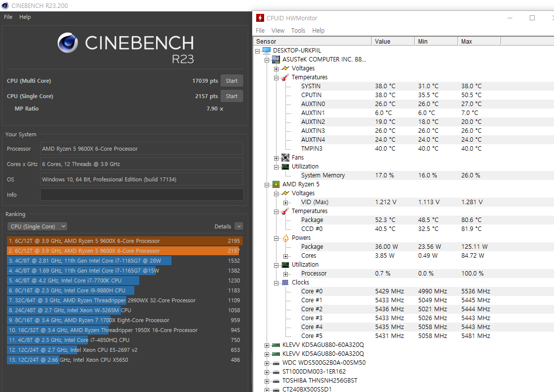Start the CPU (Multi Core) test
554x392 pixels.
click(x=232, y=81)
